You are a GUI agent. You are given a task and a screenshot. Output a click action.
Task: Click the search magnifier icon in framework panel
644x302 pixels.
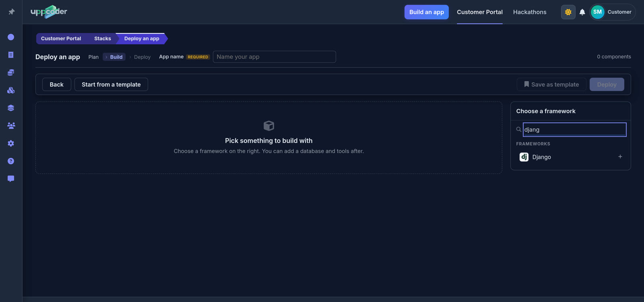pos(519,129)
